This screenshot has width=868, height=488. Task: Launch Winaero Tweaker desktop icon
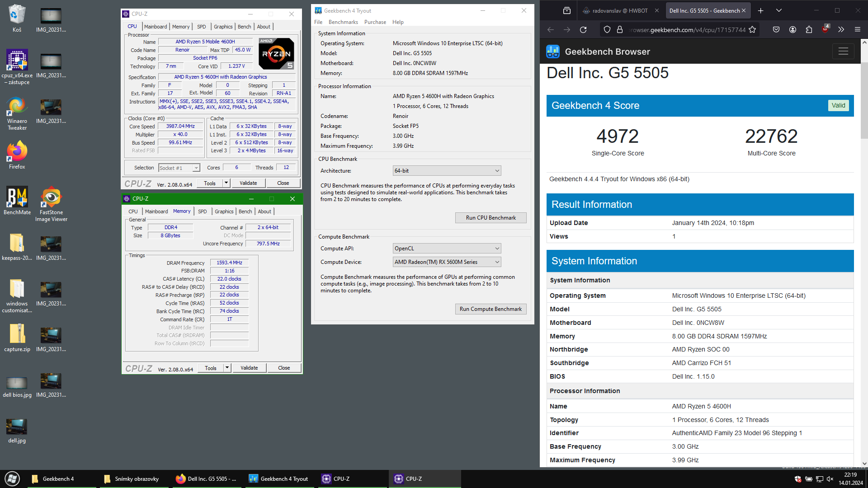click(x=17, y=113)
